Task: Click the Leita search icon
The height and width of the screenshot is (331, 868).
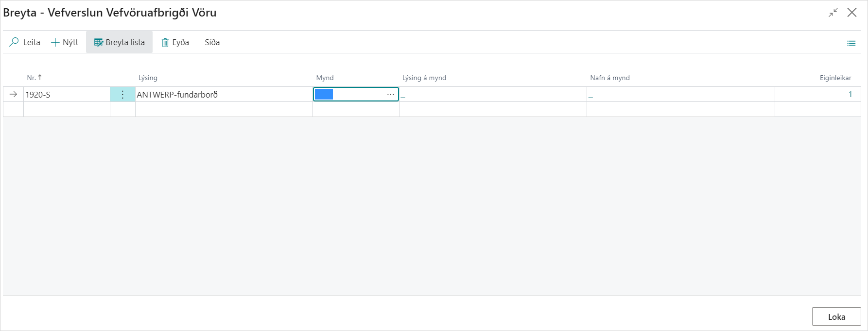Action: click(x=15, y=42)
